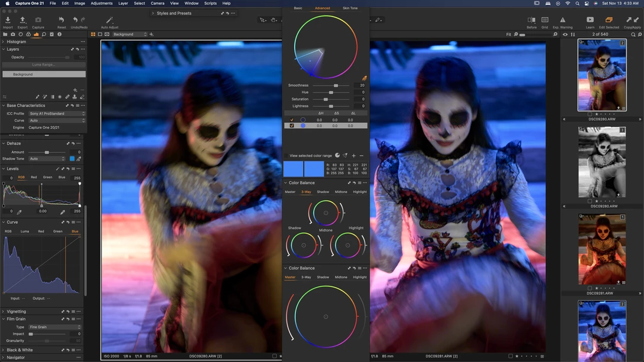644x362 pixels.
Task: Click the Redo arrow icon
Action: tap(83, 19)
